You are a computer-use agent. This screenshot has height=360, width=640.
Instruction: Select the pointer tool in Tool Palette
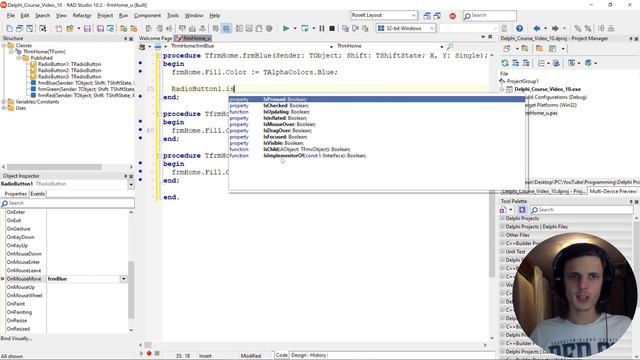(x=522, y=210)
